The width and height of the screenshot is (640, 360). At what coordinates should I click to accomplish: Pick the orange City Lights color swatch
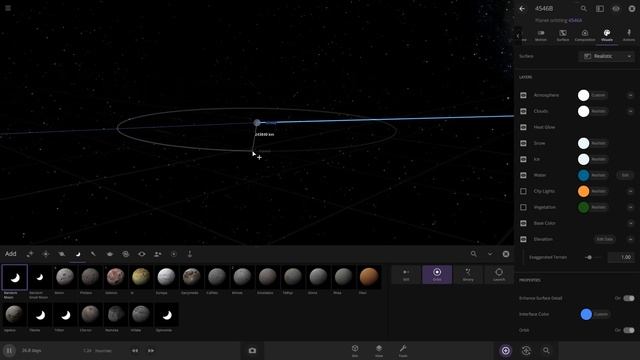pyautogui.click(x=583, y=191)
